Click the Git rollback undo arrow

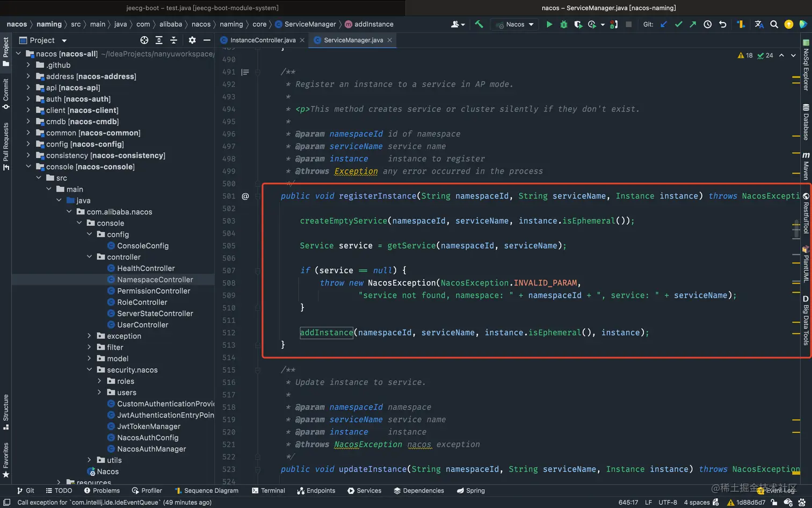723,24
